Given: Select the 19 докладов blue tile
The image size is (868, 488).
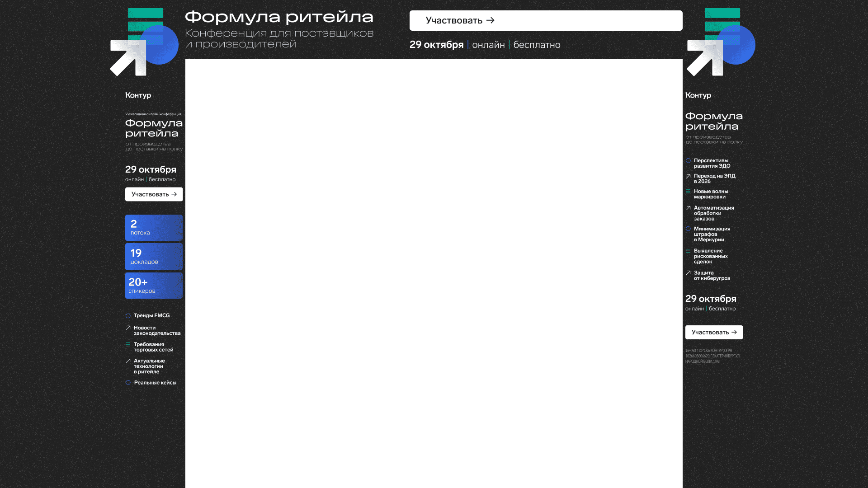Looking at the screenshot, I should [154, 257].
